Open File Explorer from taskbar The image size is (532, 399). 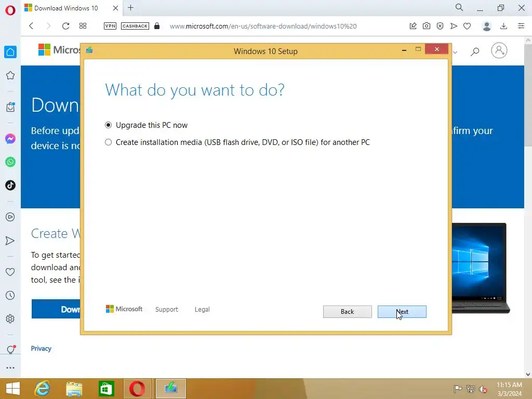coord(74,389)
